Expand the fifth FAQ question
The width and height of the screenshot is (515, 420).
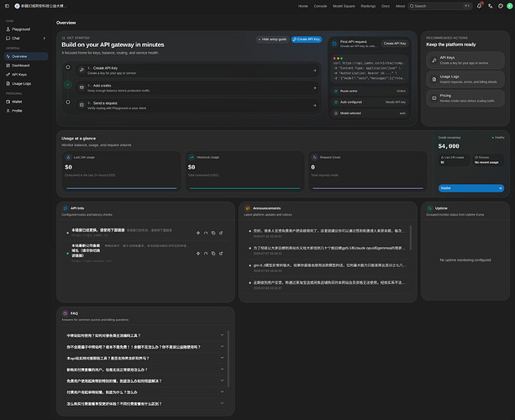coord(145,381)
